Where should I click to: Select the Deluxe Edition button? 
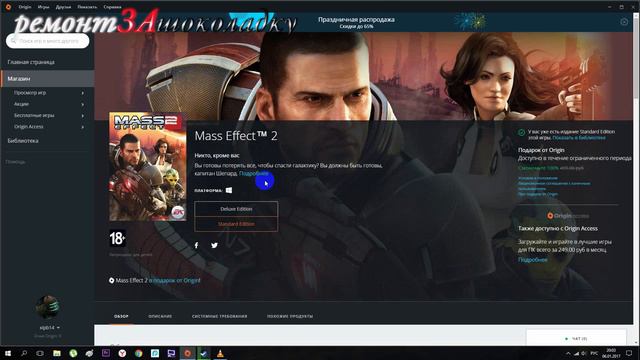(236, 209)
